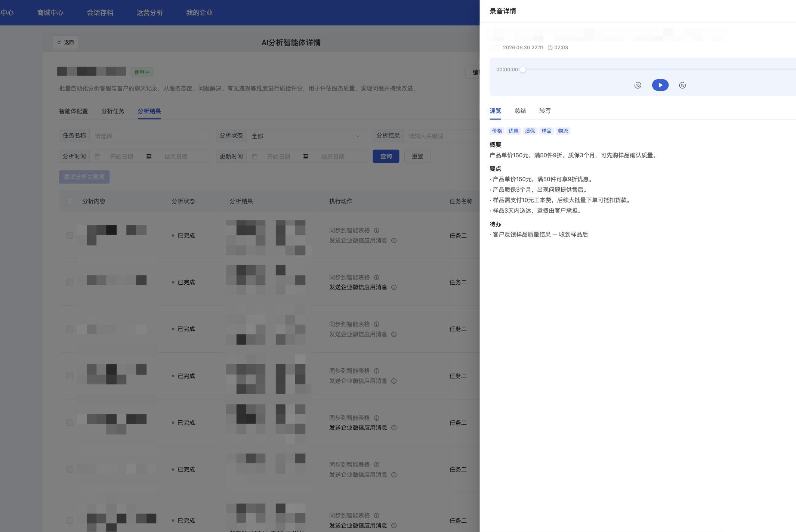Click info icon beside third row 发送企业微信应用消息
This screenshot has width=796, height=532.
[394, 334]
